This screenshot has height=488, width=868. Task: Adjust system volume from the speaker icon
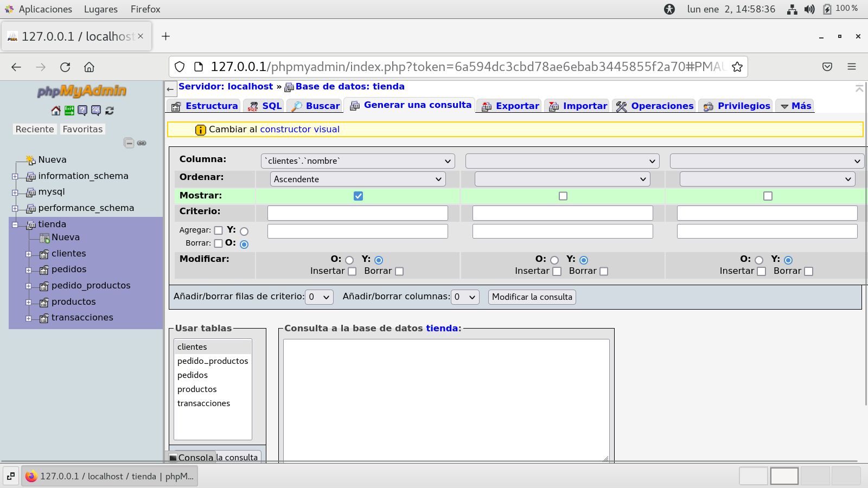click(809, 9)
